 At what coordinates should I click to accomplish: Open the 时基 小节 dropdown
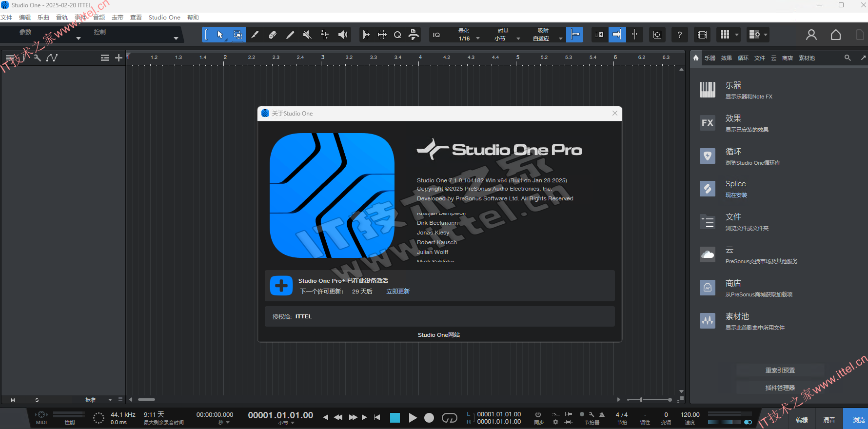coord(507,35)
